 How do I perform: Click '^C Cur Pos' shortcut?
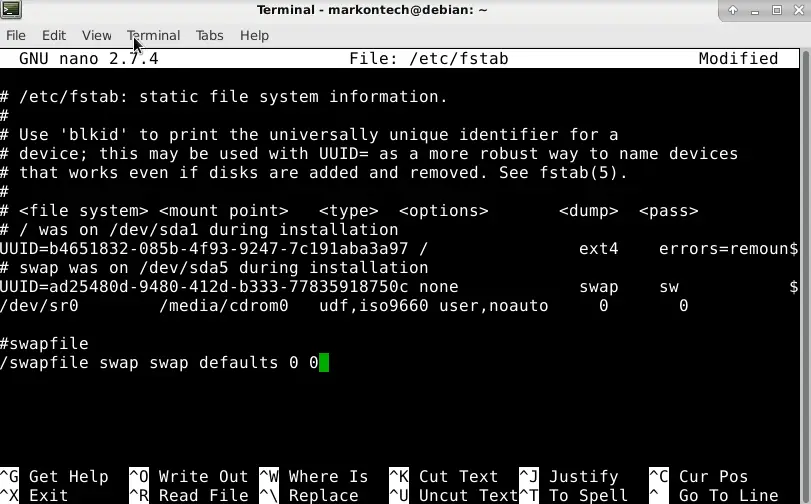click(x=699, y=477)
